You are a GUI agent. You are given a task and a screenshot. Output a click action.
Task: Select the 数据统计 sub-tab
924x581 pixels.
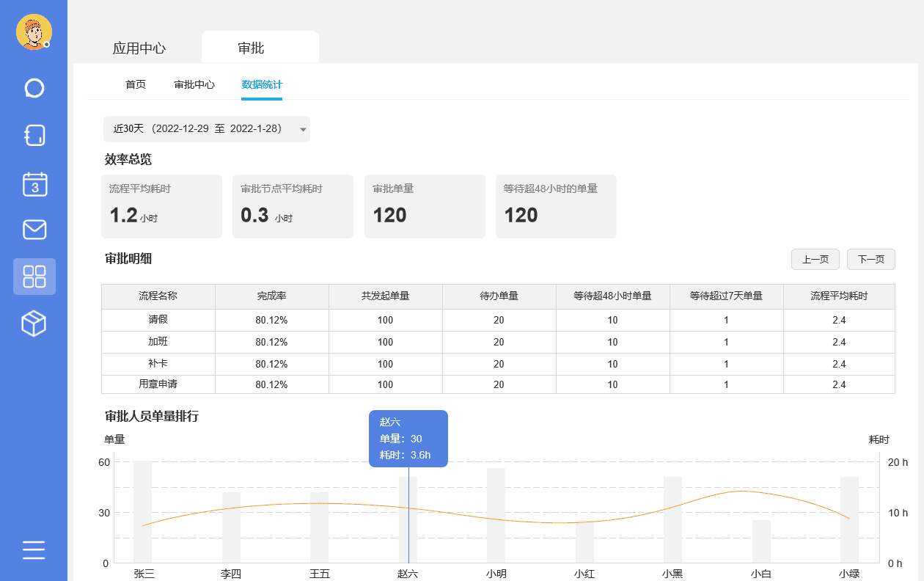pos(262,84)
